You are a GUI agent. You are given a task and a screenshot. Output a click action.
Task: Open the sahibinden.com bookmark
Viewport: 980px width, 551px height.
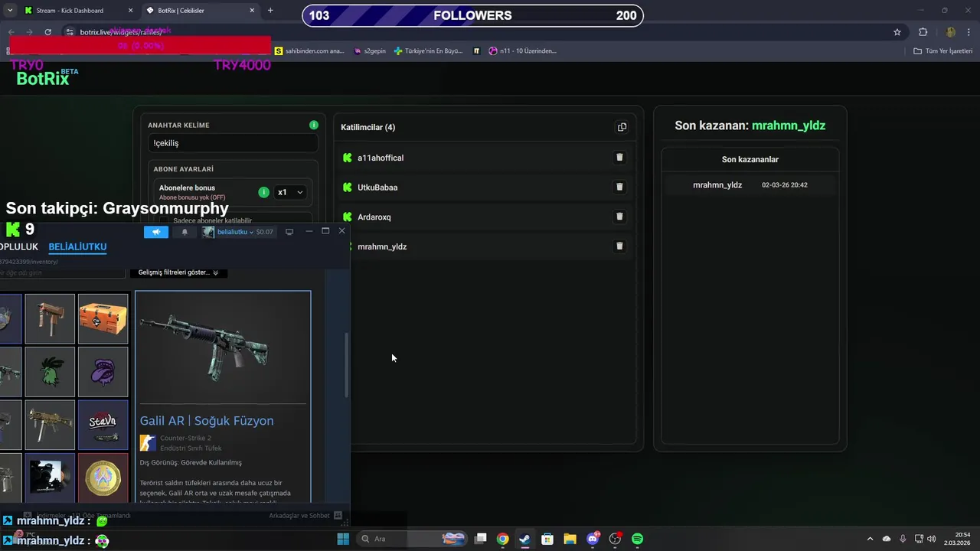point(309,51)
